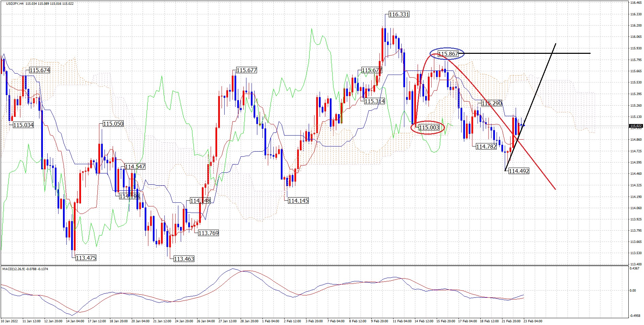Click the 26 Jan 04:00 time label
Screen dimensions: 644x325
click(206, 321)
